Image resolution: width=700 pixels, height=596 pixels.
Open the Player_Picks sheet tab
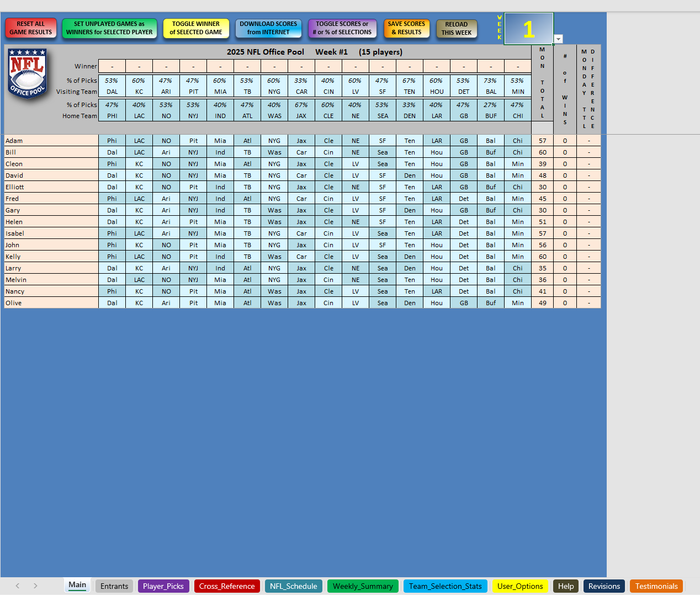coord(163,586)
